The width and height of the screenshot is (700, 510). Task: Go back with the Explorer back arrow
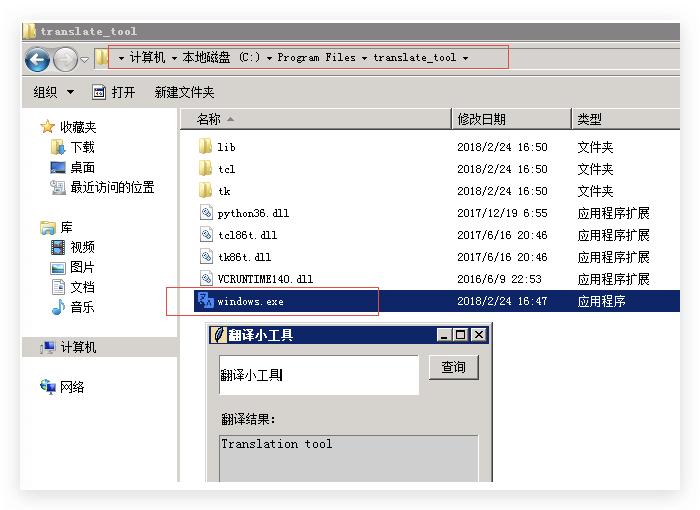click(38, 59)
